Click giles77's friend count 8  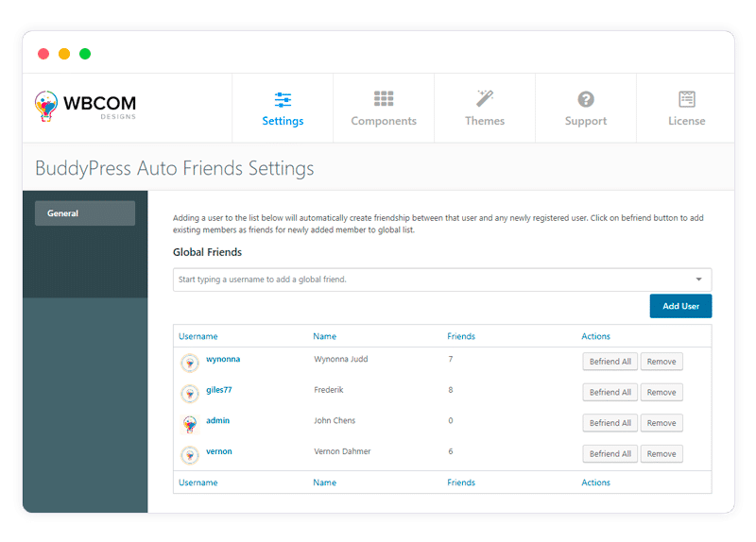coord(451,390)
